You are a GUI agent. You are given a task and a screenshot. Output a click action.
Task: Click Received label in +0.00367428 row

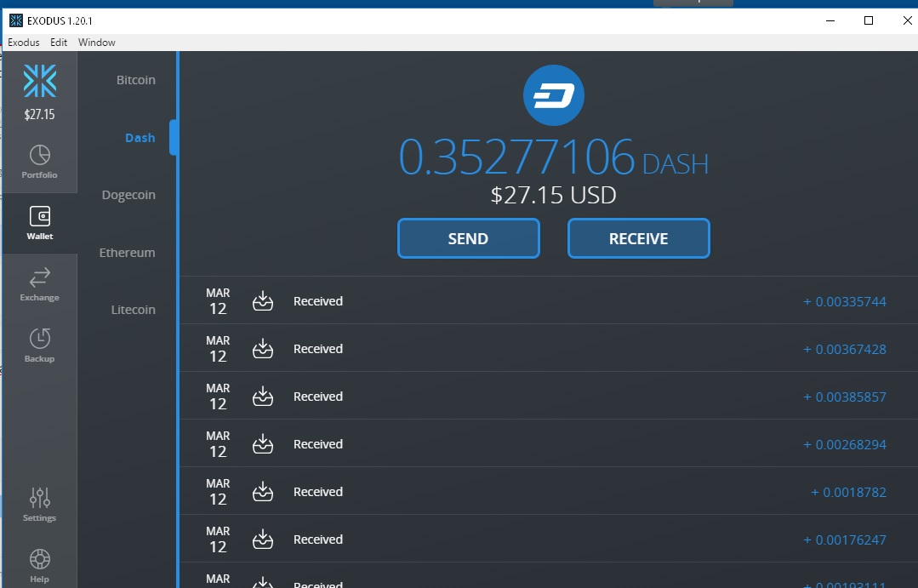[x=318, y=349]
